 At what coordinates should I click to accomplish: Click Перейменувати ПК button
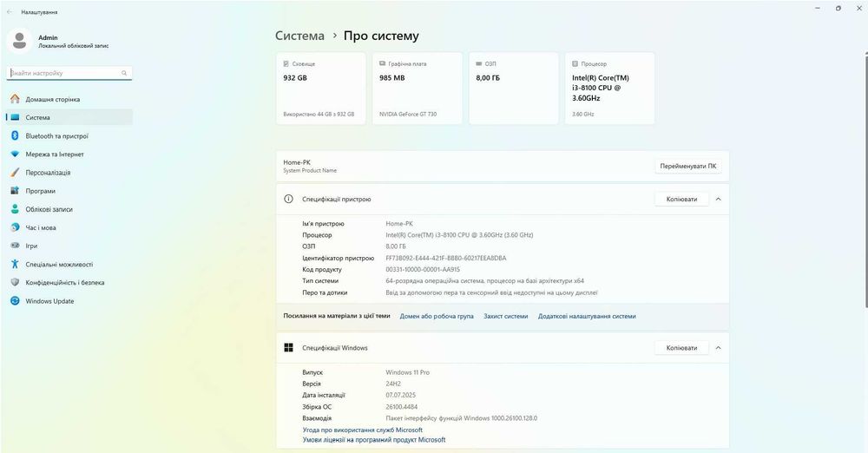(x=688, y=166)
